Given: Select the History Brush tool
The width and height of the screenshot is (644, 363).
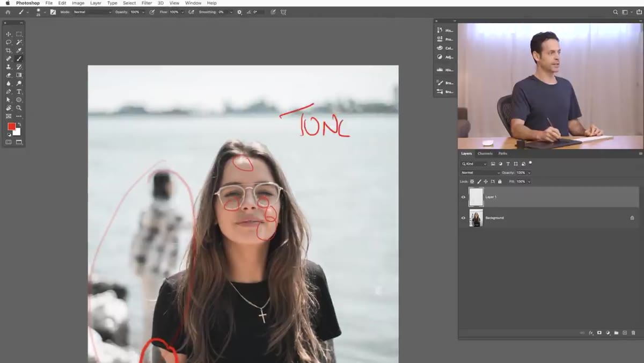Looking at the screenshot, I should [x=19, y=67].
